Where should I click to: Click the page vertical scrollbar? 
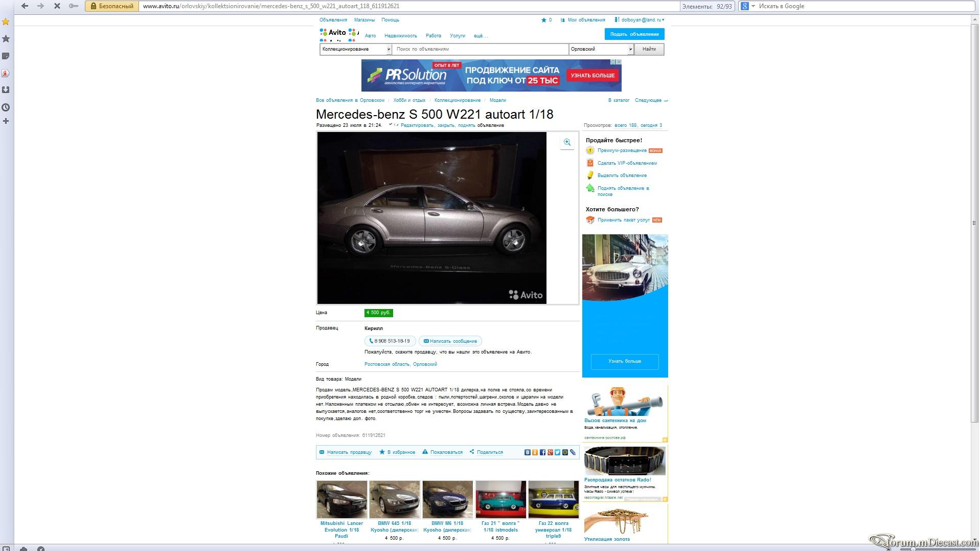pos(974,223)
